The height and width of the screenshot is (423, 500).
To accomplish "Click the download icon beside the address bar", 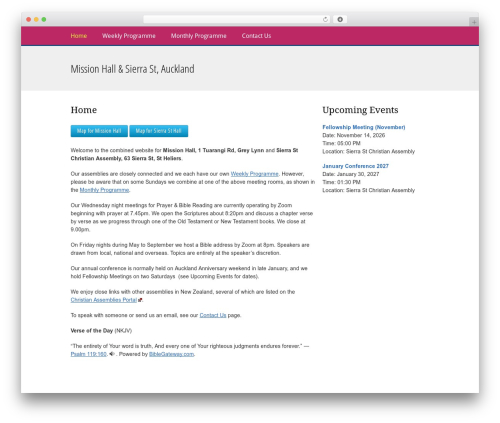I will [x=340, y=19].
